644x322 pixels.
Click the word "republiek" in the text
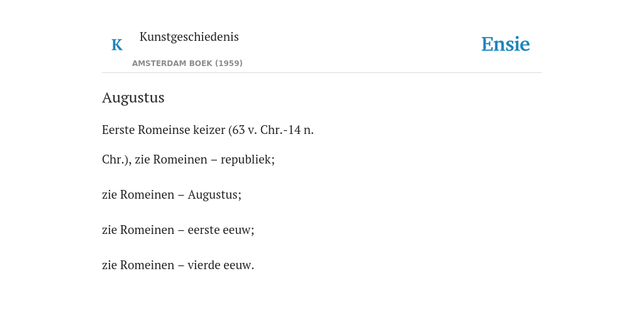pos(246,159)
